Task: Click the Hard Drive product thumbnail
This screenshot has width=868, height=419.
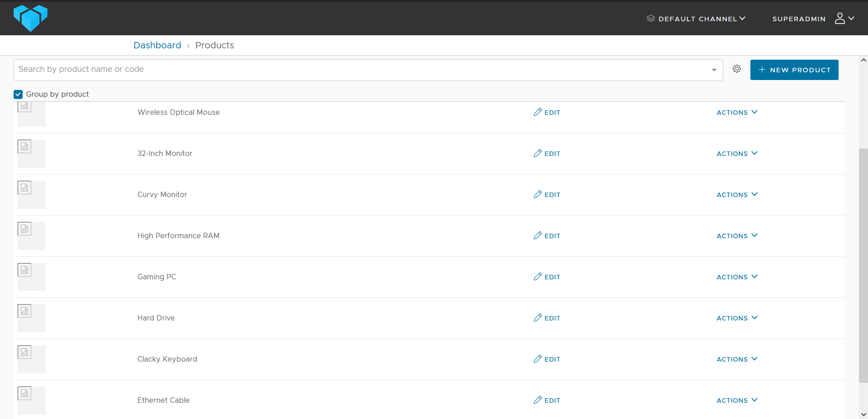Action: (x=31, y=318)
